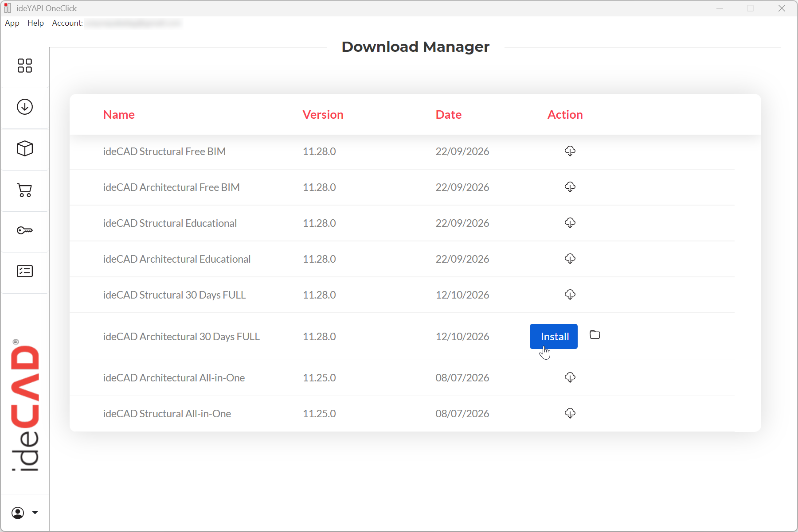Click the Date column header
The width and height of the screenshot is (798, 532).
449,115
